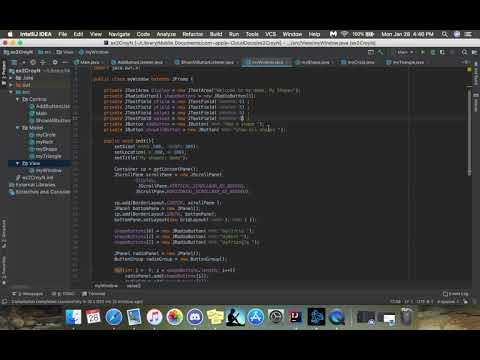This screenshot has width=480, height=360.
Task: Open the Main run configuration dropdown
Action: click(x=405, y=52)
